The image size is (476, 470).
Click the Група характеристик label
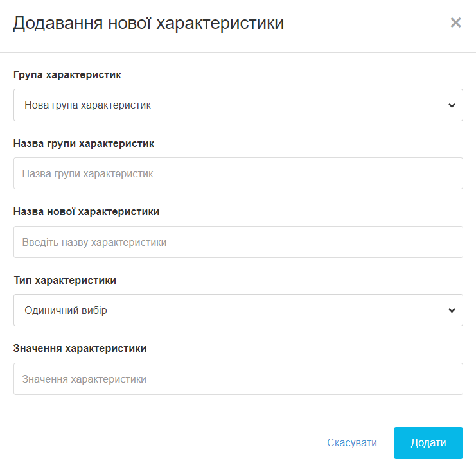point(67,75)
